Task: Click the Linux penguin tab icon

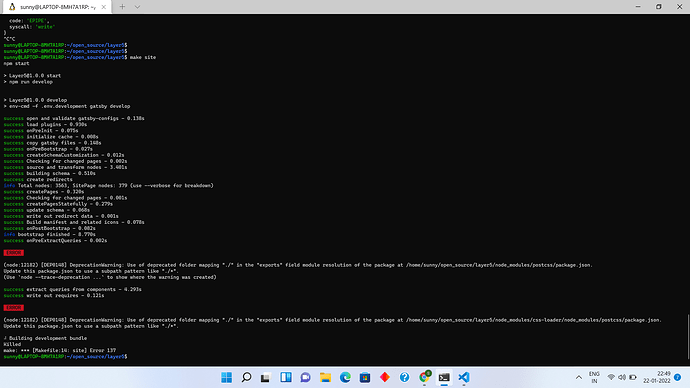Action: [12, 7]
